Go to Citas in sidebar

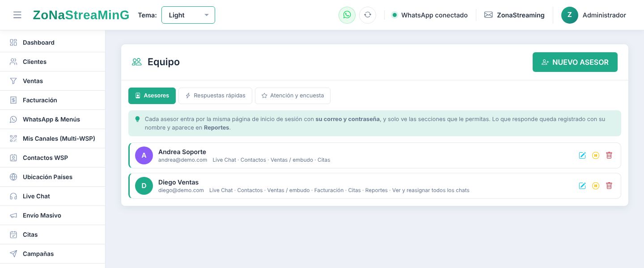(52, 234)
